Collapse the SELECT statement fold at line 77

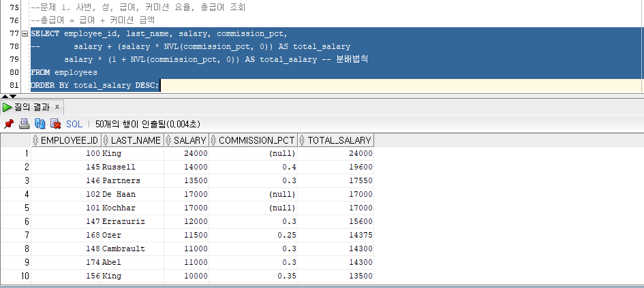pos(25,33)
